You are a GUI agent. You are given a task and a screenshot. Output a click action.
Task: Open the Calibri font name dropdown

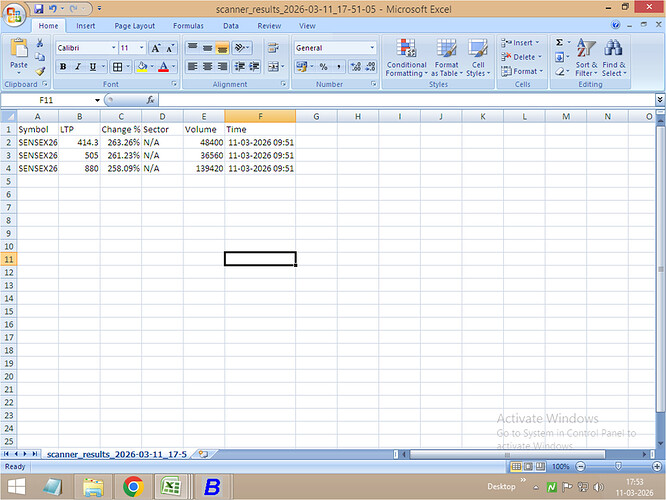point(112,48)
